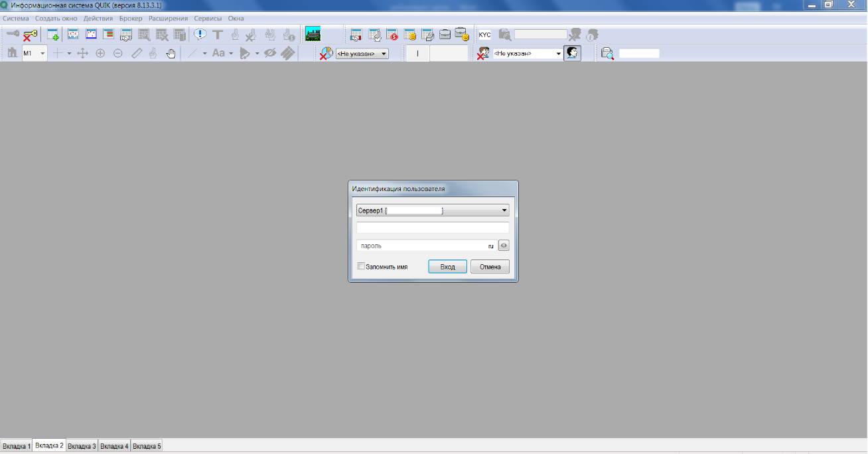Expand the crosshair tool dropdown arrow
Viewport: 868px width, 454px height.
click(69, 53)
